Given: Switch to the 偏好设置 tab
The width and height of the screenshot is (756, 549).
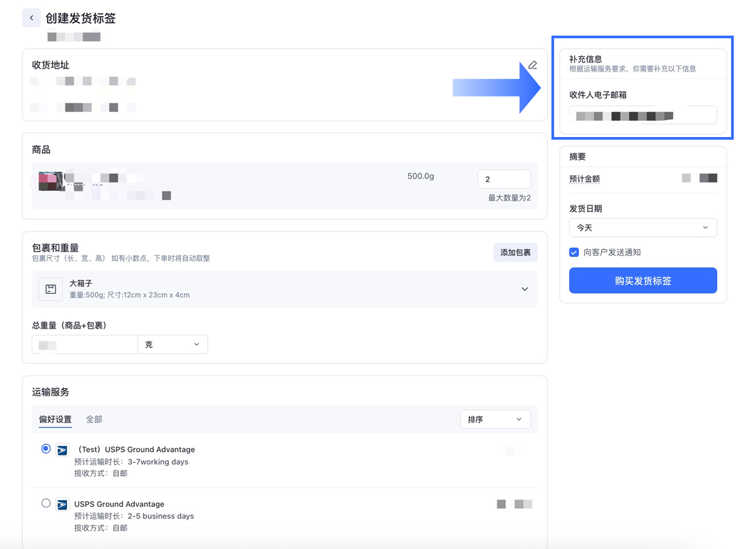Looking at the screenshot, I should pos(55,419).
